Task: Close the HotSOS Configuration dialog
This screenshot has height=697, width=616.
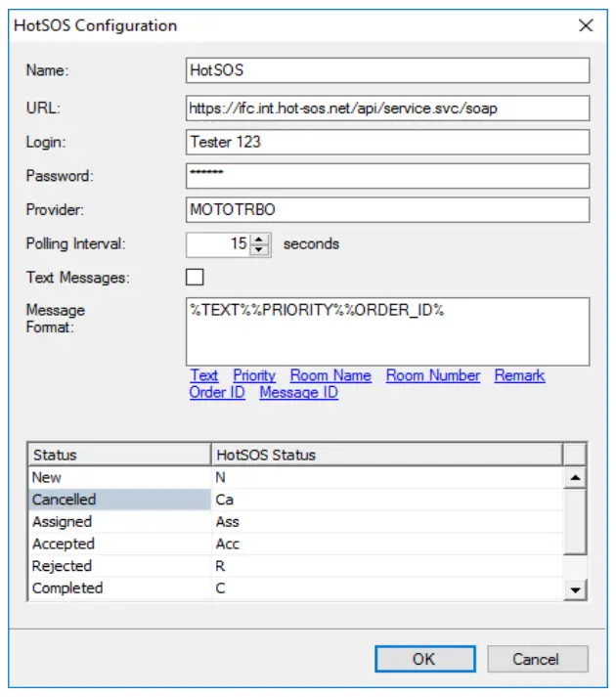Action: point(586,25)
